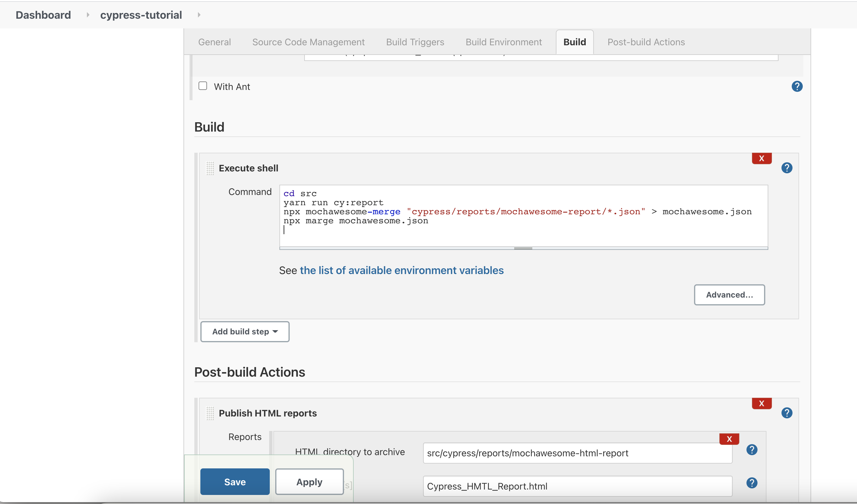Grab the drag handle of Publish HTML reports
Image resolution: width=857 pixels, height=504 pixels.
point(209,413)
